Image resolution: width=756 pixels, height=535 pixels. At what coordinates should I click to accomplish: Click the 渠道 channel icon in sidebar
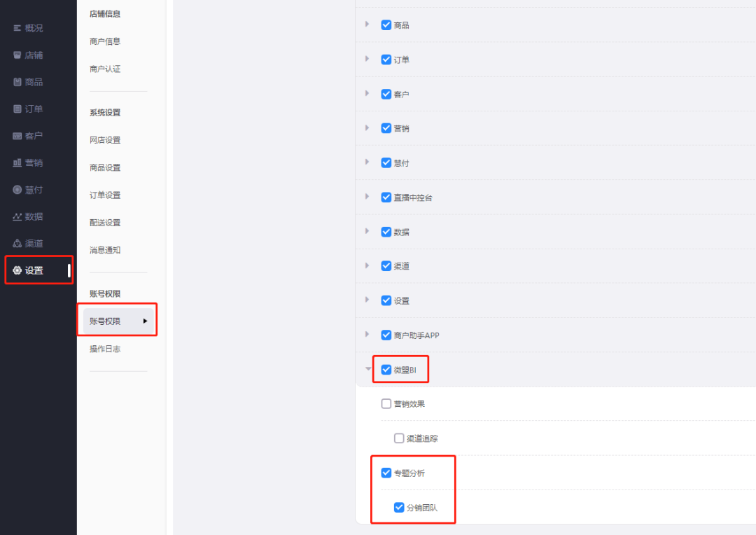pyautogui.click(x=17, y=244)
